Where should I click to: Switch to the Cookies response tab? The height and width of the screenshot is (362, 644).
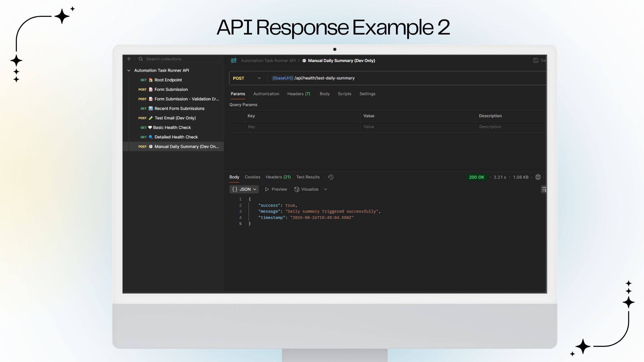[x=252, y=177]
